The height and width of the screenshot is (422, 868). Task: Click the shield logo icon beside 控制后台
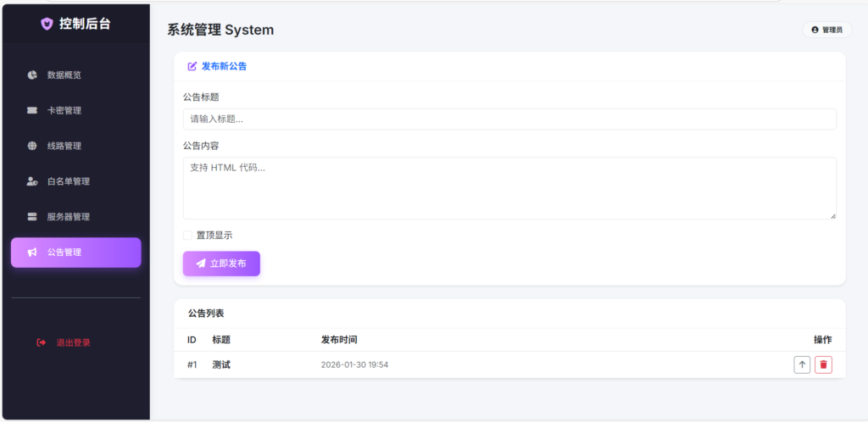[47, 24]
